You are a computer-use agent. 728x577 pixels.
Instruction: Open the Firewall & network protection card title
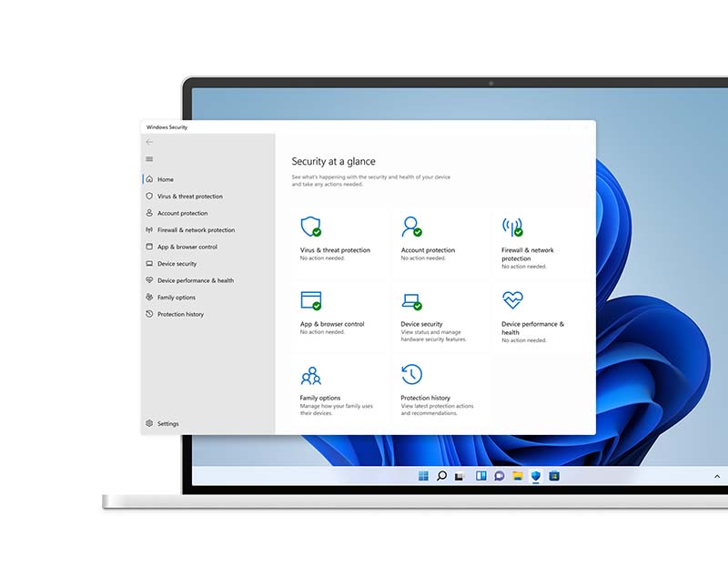(x=528, y=255)
